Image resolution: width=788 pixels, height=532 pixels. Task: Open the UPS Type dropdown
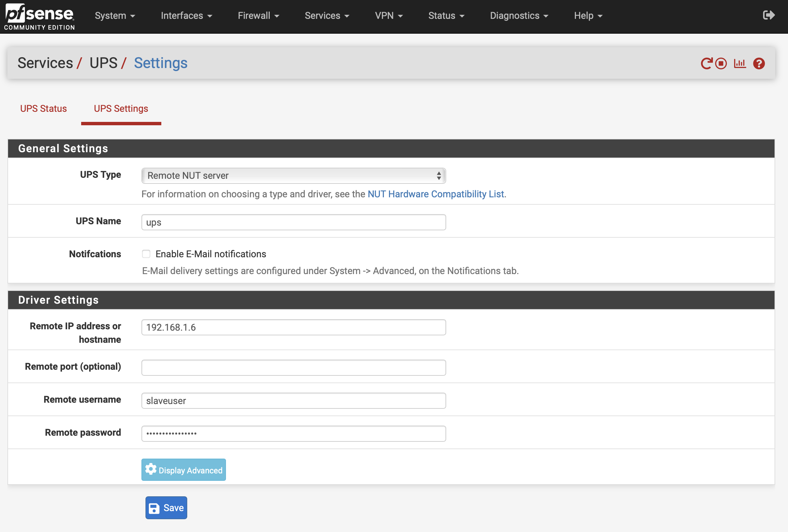coord(294,176)
